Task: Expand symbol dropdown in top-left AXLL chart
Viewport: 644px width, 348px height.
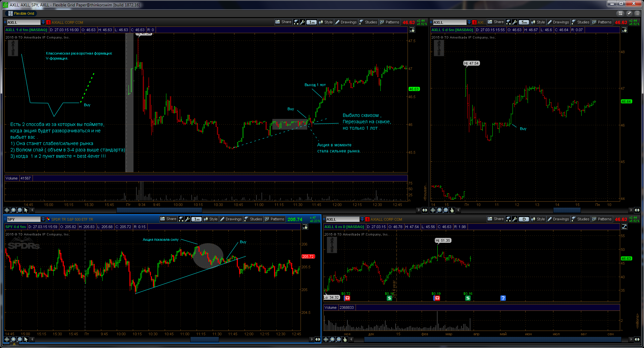Action: [x=43, y=22]
